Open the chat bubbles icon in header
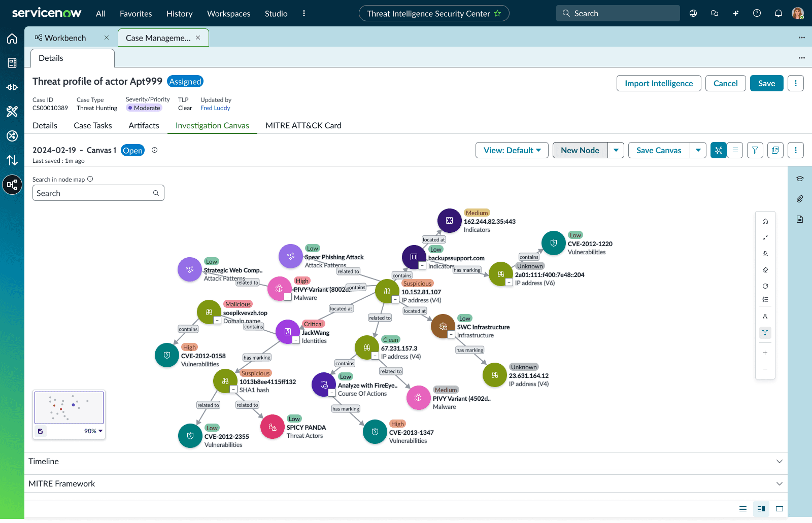 coord(715,13)
